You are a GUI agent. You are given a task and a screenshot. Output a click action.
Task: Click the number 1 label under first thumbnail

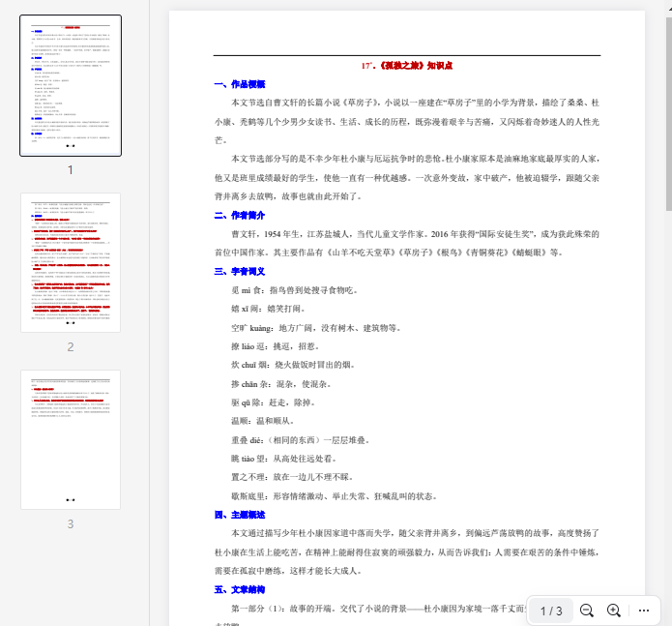tap(71, 170)
